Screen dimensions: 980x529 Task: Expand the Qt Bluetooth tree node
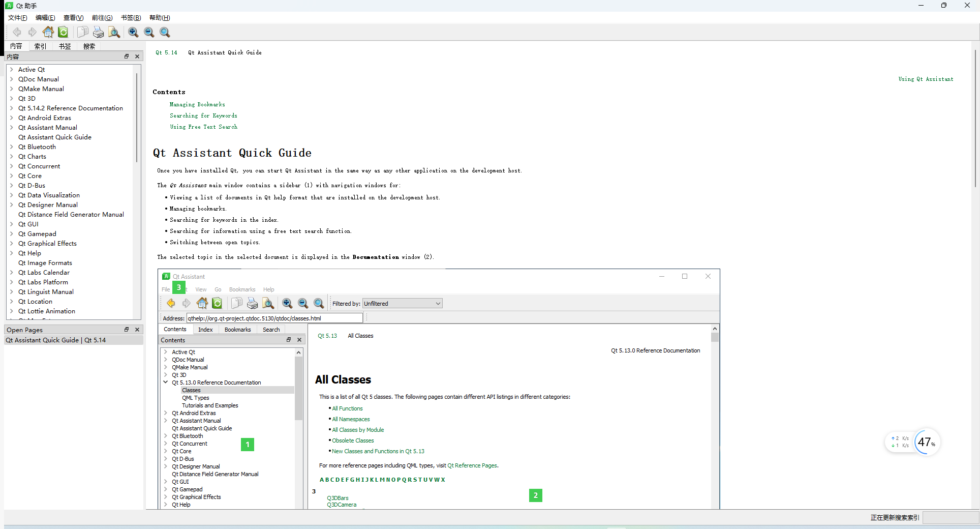(x=12, y=147)
